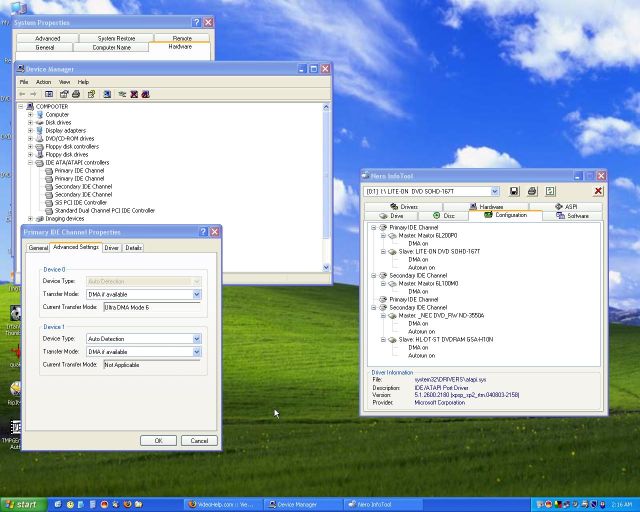This screenshot has height=512, width=640.
Task: Click the Floppy disk controllers category icon
Action: tap(40, 147)
